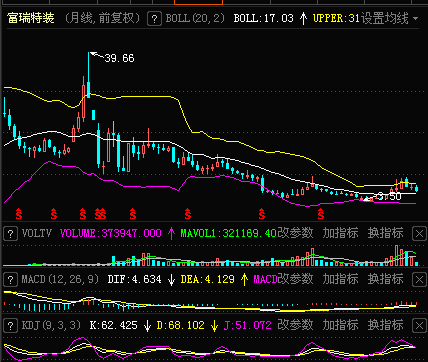Viewport: 428px width, 362px height.
Task: Close the KDJ indicator panel
Action: 419,325
